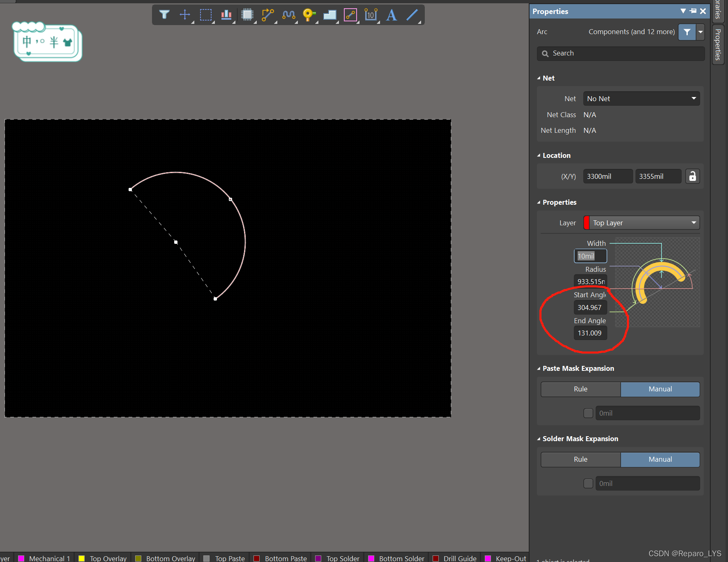The image size is (728, 562).
Task: Switch to the Top Overlay layer tab
Action: (x=108, y=558)
